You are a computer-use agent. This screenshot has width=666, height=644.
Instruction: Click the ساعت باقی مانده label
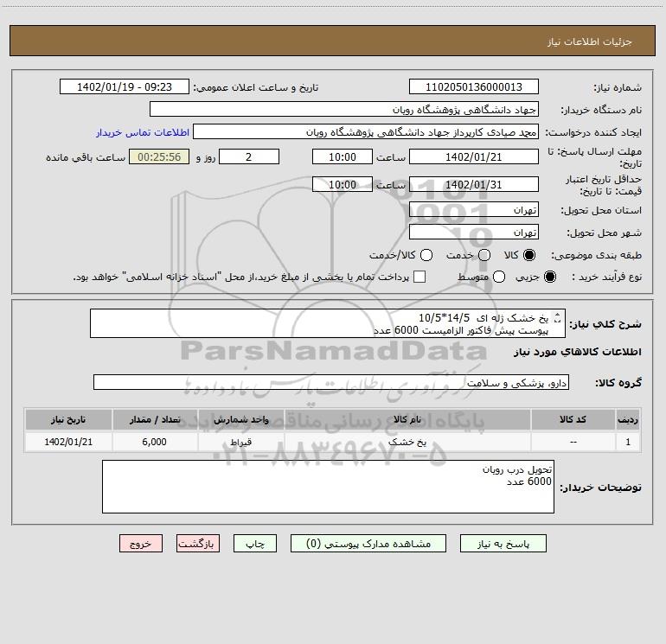click(86, 157)
